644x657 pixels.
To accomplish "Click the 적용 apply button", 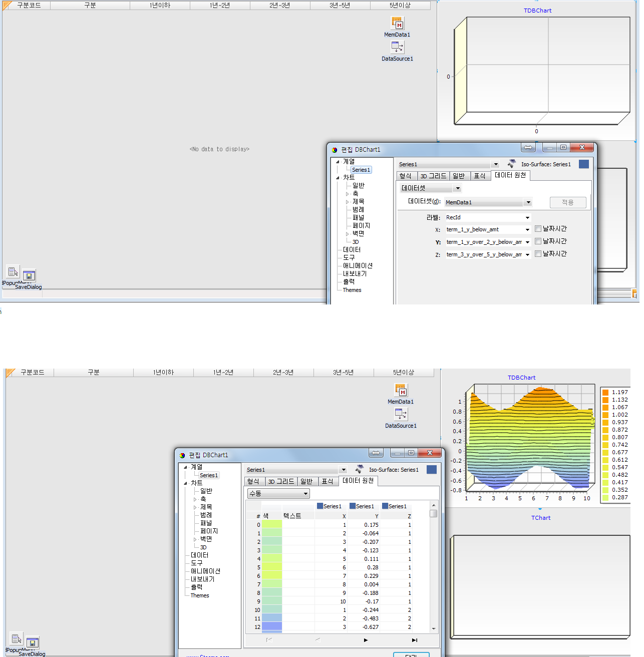I will 567,202.
